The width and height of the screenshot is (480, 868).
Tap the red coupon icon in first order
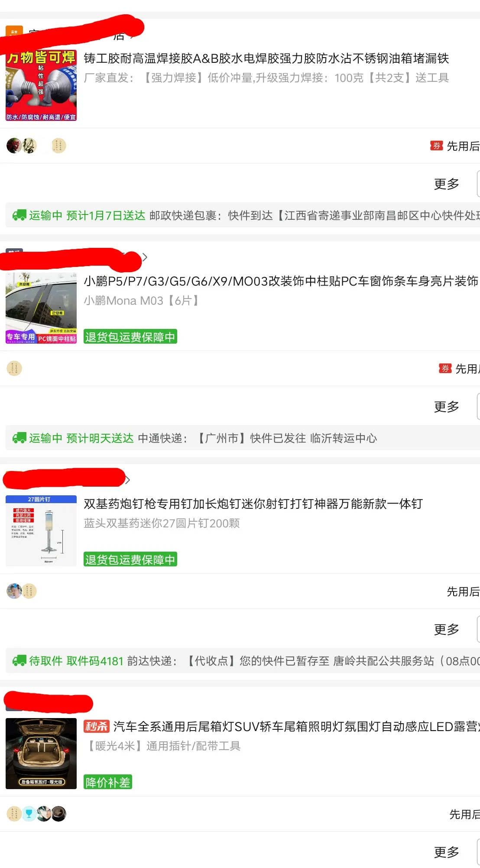[436, 146]
